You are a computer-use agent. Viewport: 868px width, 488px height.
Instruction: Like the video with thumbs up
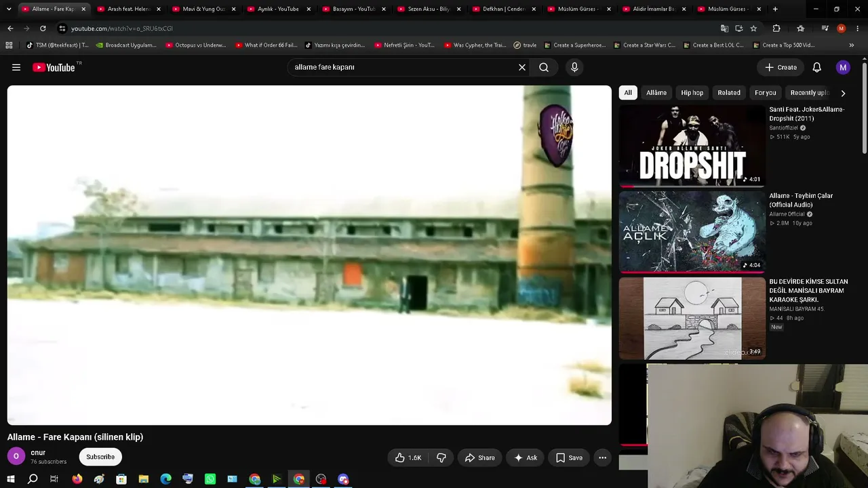pyautogui.click(x=408, y=457)
